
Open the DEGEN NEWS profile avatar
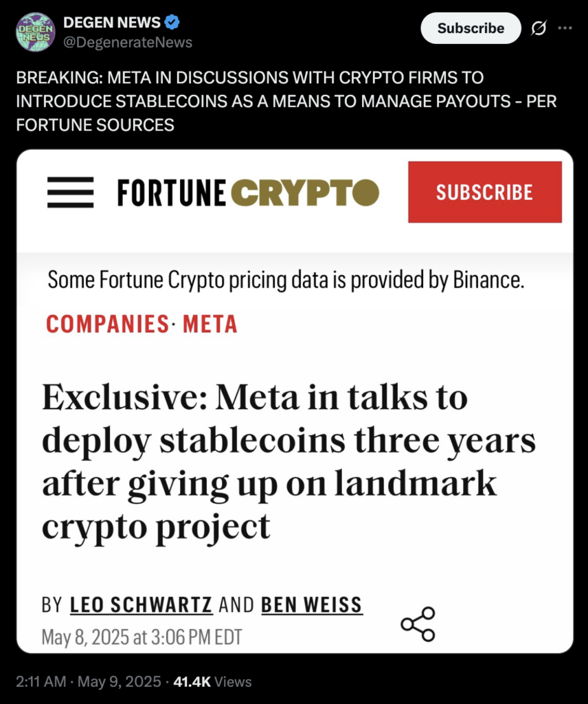click(x=36, y=32)
